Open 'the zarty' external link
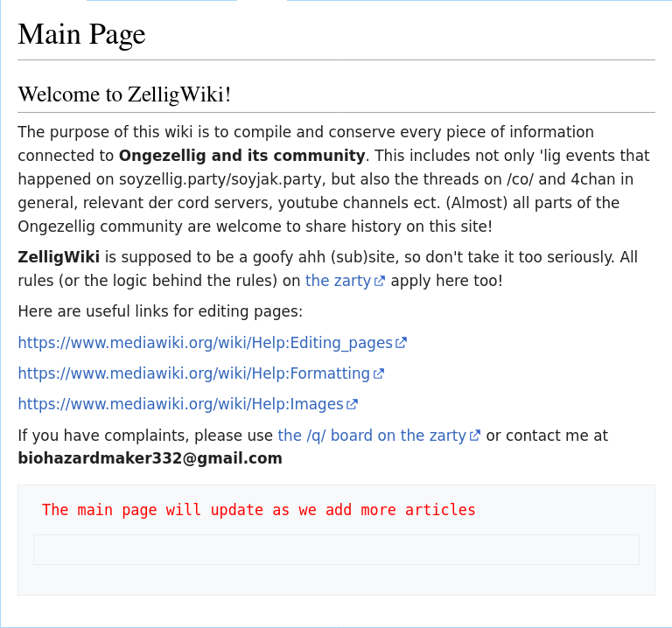The width and height of the screenshot is (672, 628). pyautogui.click(x=345, y=281)
